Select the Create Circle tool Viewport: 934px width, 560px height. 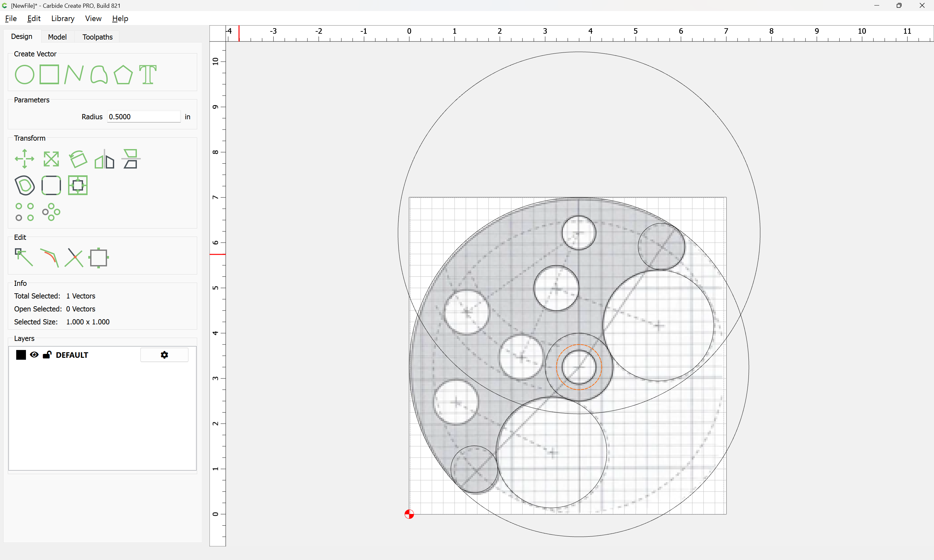[25, 74]
